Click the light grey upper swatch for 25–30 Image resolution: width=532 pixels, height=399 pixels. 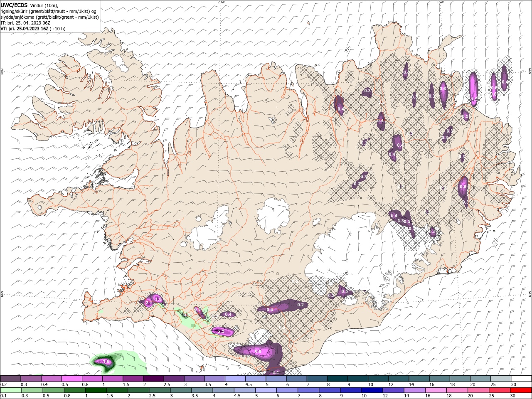click(x=500, y=379)
